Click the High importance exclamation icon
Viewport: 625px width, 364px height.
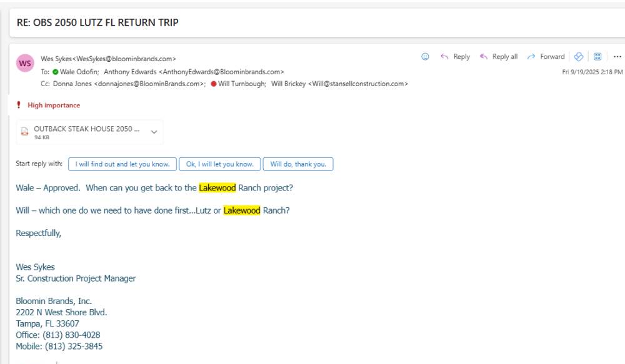point(19,106)
